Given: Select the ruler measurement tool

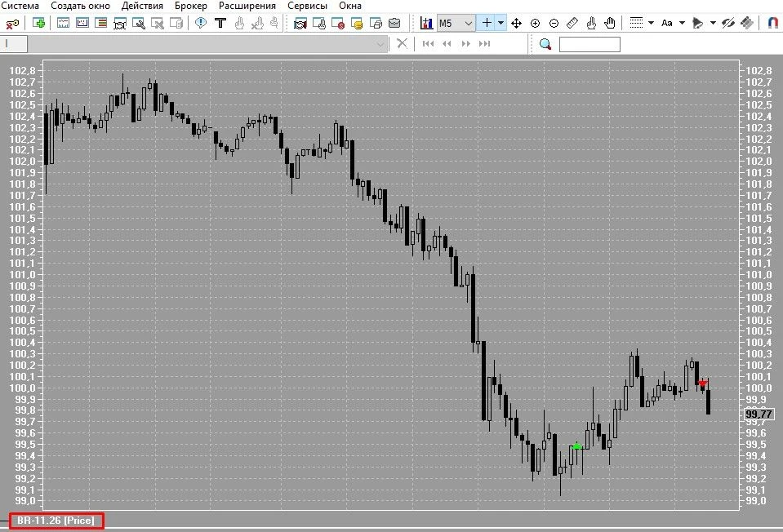Looking at the screenshot, I should (572, 23).
